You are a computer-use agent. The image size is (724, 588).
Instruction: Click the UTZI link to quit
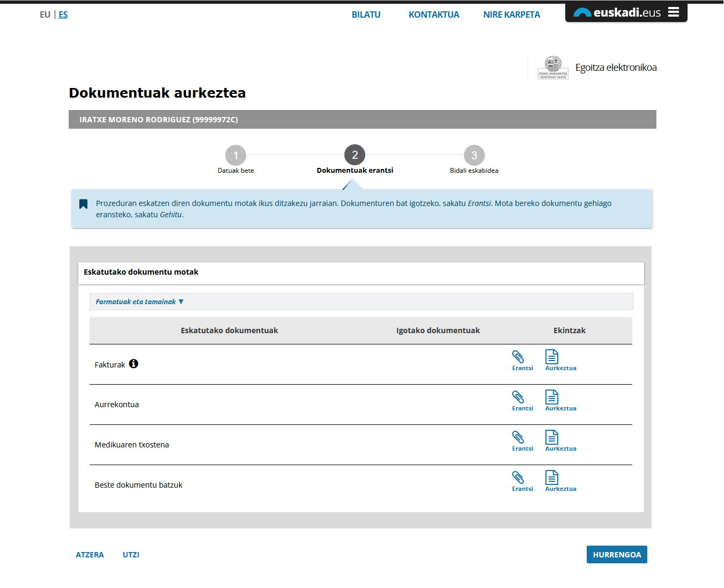click(131, 555)
